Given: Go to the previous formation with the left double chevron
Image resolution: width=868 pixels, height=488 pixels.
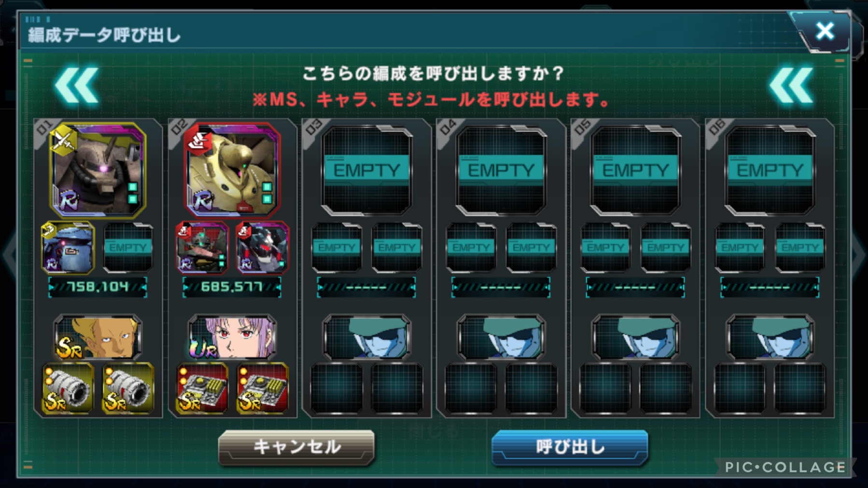Looking at the screenshot, I should (77, 85).
